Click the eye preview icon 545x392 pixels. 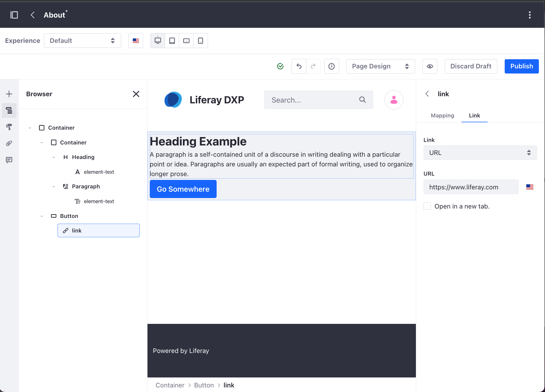click(430, 66)
